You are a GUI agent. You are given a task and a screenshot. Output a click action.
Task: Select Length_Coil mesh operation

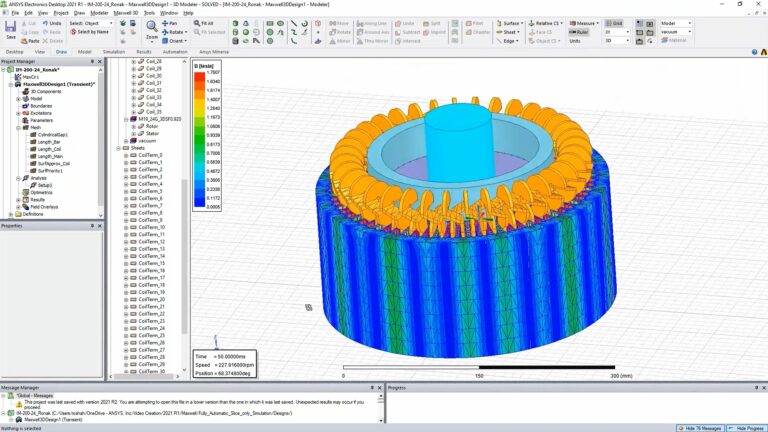coord(49,149)
